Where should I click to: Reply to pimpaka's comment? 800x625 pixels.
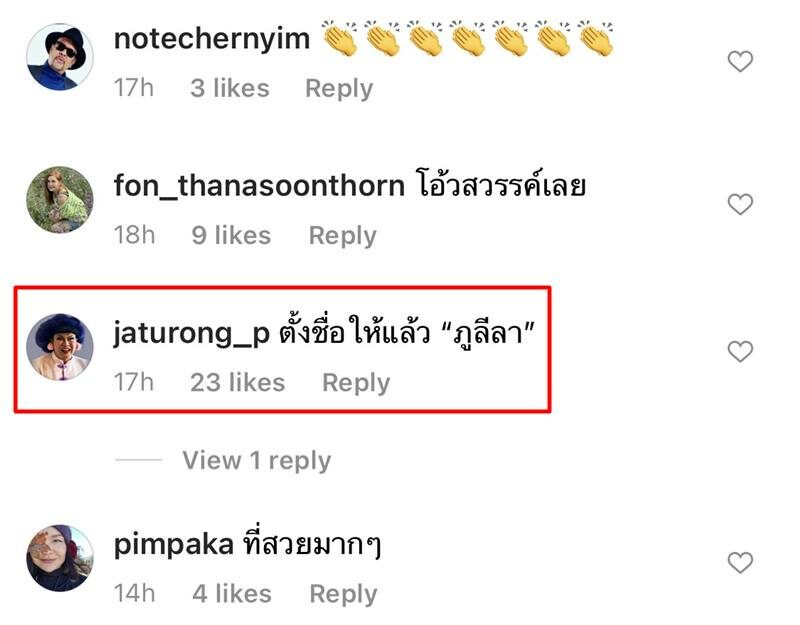point(343,594)
